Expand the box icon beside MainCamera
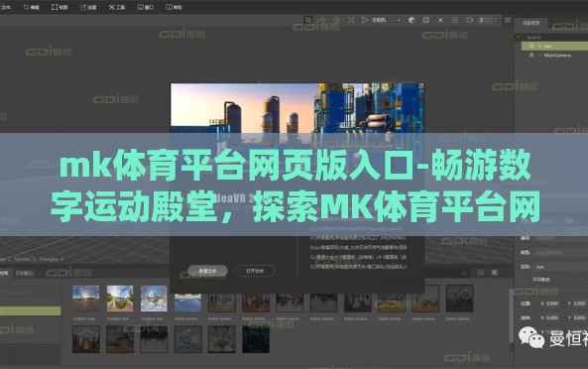The width and height of the screenshot is (588, 369). [x=531, y=55]
